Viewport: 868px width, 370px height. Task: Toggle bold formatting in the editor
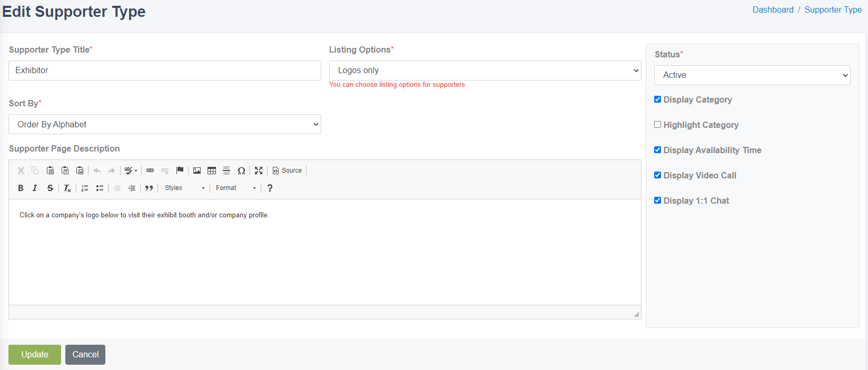(x=21, y=188)
